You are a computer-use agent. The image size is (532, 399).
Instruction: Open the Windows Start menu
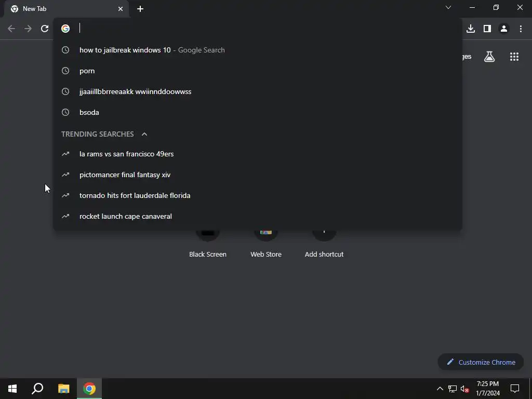(12, 389)
